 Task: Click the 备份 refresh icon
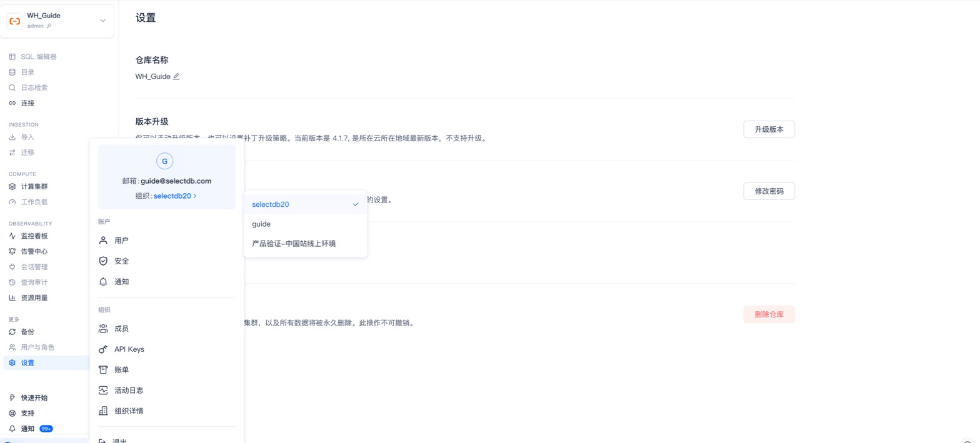click(12, 332)
